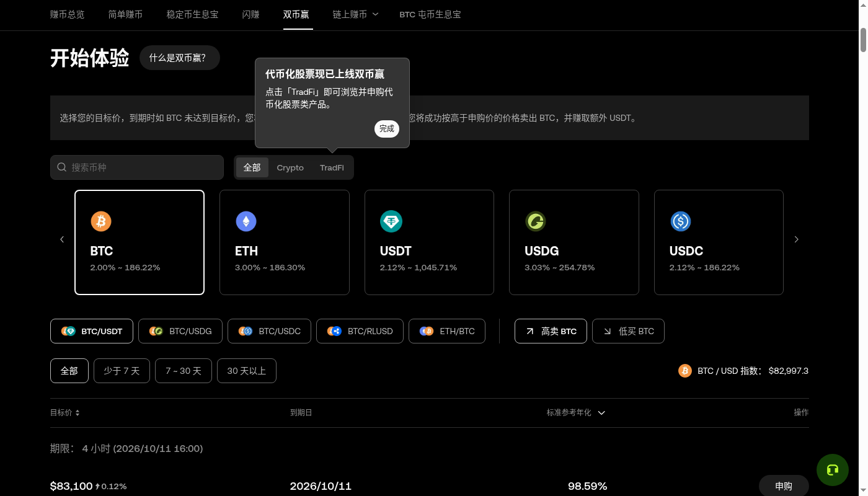Open BTC 屯币生息宝 tab
The width and height of the screenshot is (868, 496).
coord(430,14)
